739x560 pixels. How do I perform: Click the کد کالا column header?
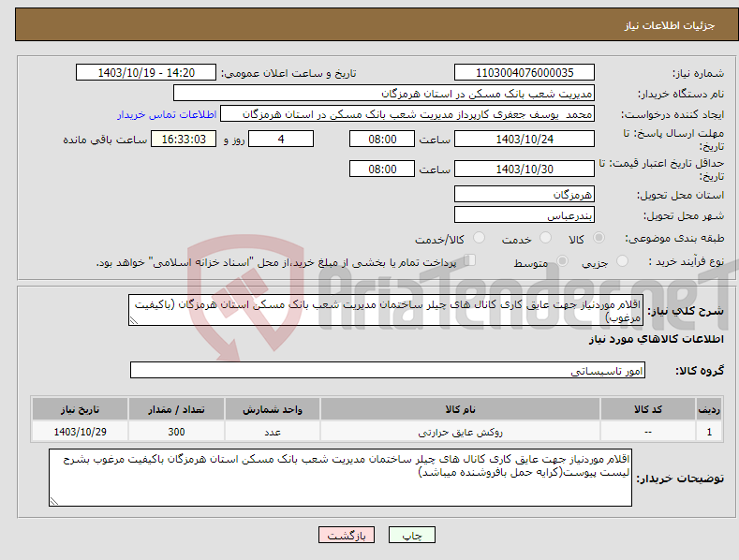point(648,409)
